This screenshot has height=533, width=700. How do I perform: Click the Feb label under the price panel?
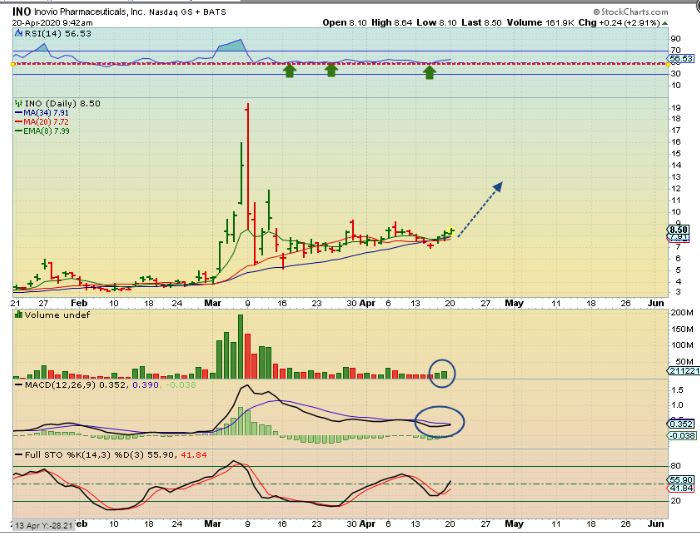click(x=79, y=303)
